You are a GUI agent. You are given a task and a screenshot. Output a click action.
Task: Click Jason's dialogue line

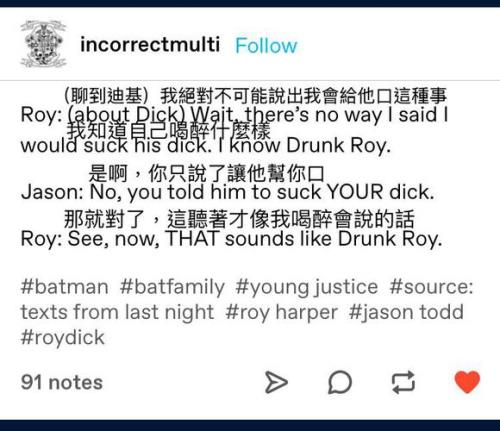(x=228, y=192)
